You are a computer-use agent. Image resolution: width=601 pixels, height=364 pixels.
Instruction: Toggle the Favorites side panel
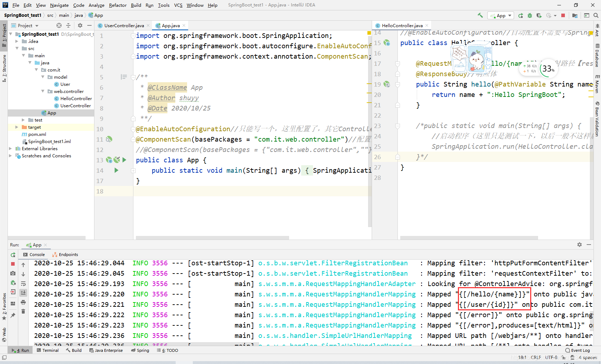pos(4,306)
